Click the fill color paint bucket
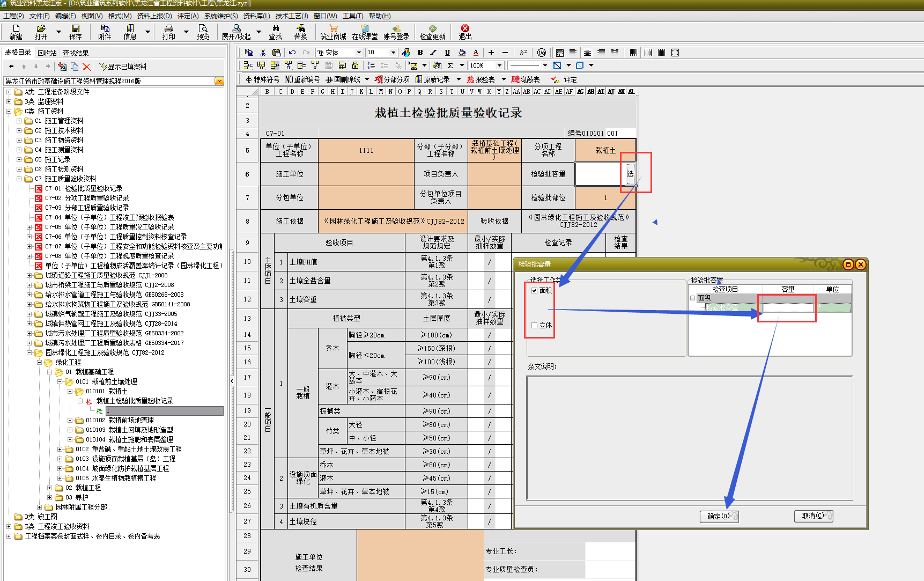The image size is (924, 581). click(462, 53)
